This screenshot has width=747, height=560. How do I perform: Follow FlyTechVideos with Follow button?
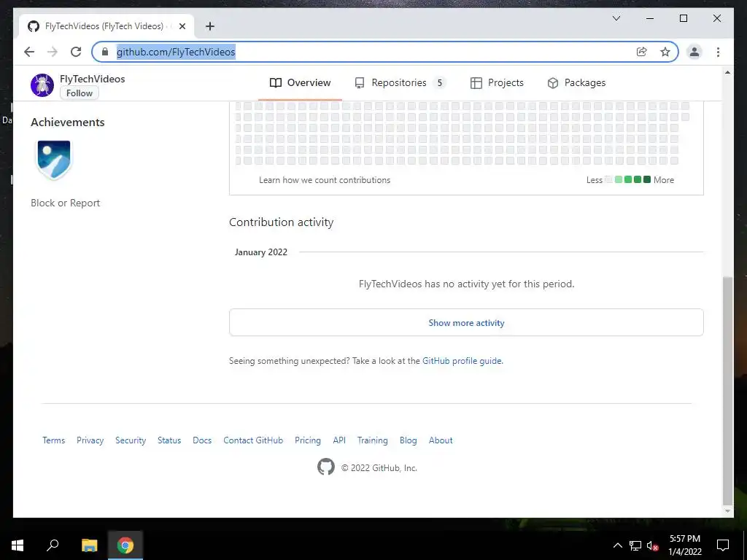pyautogui.click(x=79, y=93)
